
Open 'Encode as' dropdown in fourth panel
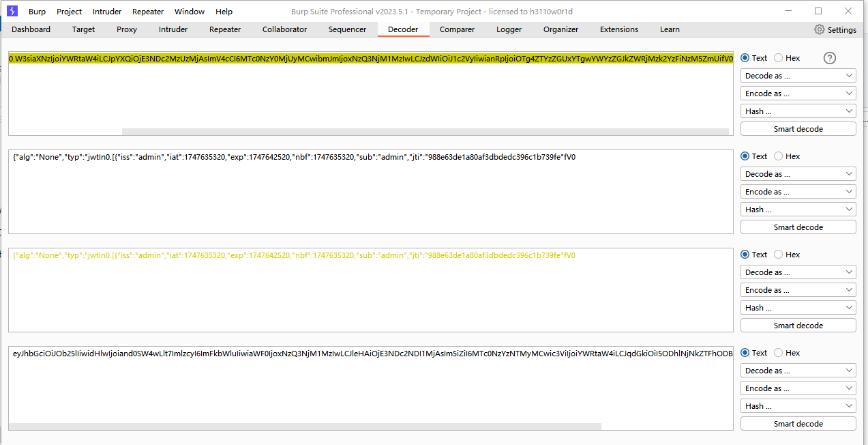click(x=798, y=388)
